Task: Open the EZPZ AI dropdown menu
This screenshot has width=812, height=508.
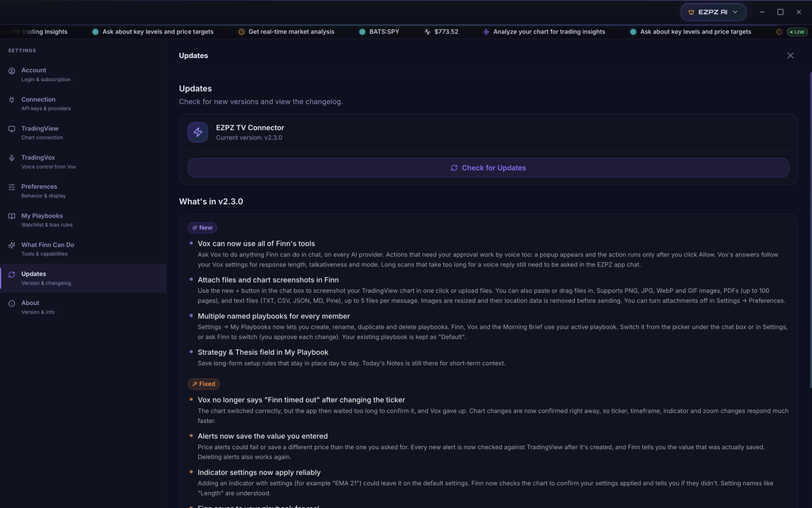Action: (713, 12)
